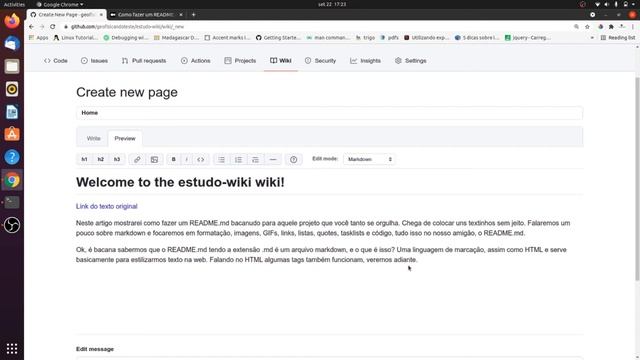Insert a horizontal rule
The width and height of the screenshot is (640, 360).
point(273,159)
